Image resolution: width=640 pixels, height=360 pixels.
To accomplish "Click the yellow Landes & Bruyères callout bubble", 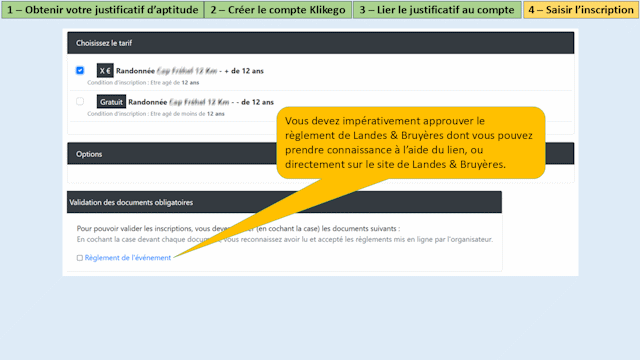I will (x=411, y=143).
